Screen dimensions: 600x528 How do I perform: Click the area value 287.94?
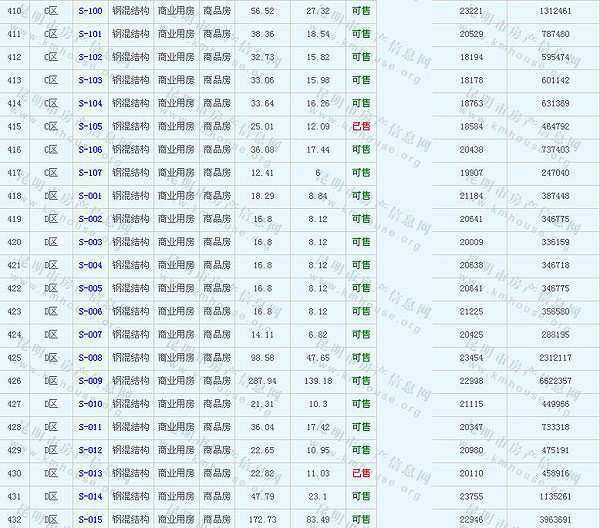pos(262,381)
